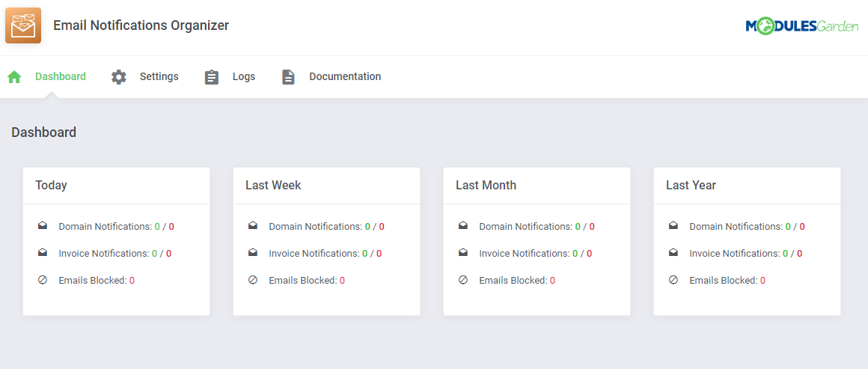Open the ModulesGarden logo link
868x369 pixels.
click(801, 26)
